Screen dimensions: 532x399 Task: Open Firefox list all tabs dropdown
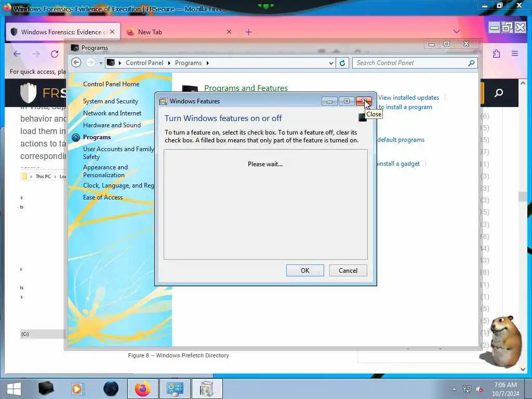point(457,31)
